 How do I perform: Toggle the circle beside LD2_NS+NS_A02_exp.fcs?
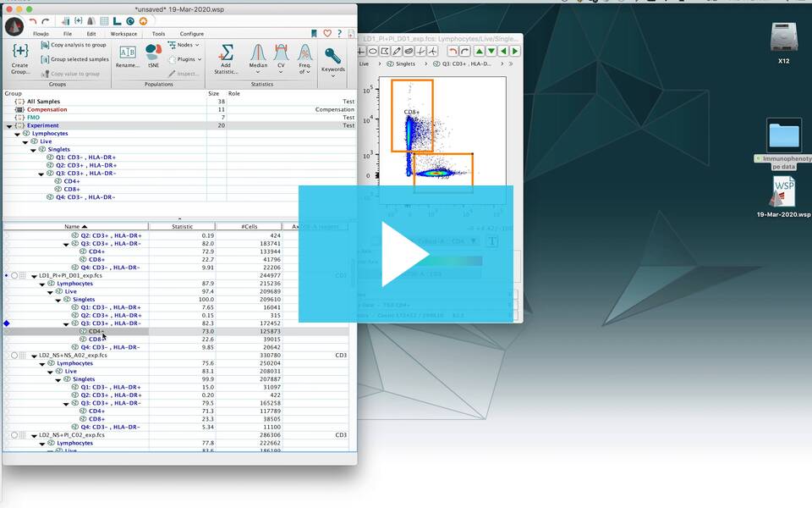tap(14, 356)
